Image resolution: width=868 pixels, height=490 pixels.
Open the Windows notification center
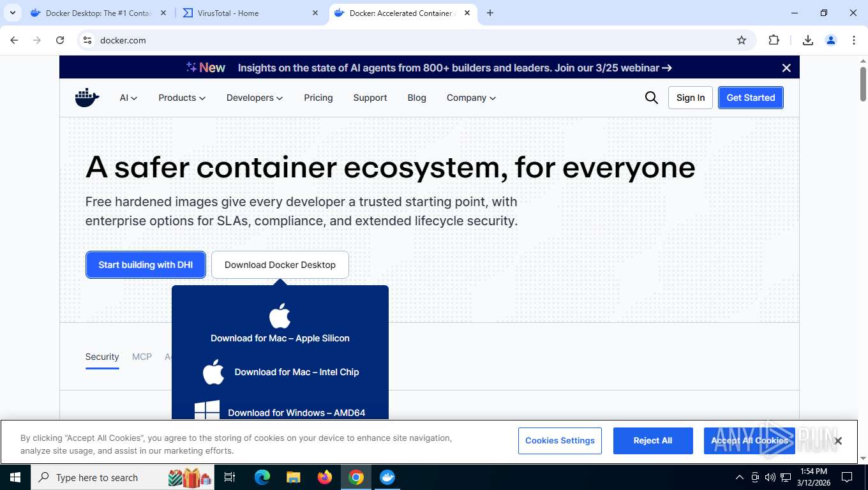(x=847, y=477)
